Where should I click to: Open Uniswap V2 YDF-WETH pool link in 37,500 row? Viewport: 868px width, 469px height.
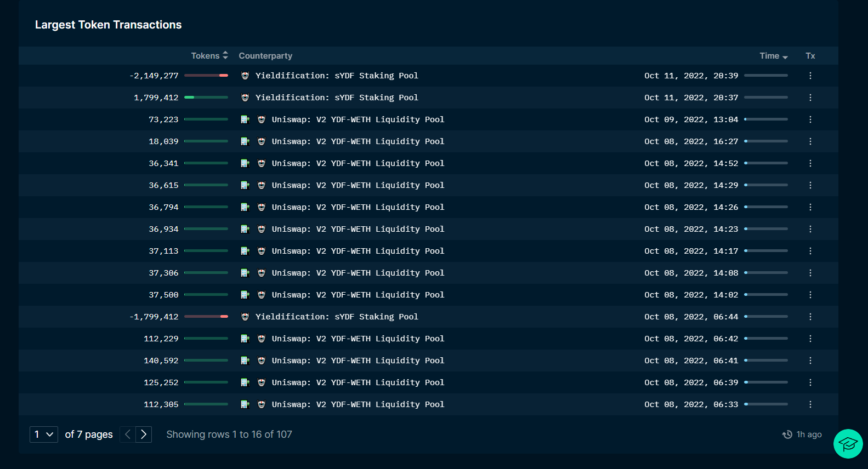358,295
